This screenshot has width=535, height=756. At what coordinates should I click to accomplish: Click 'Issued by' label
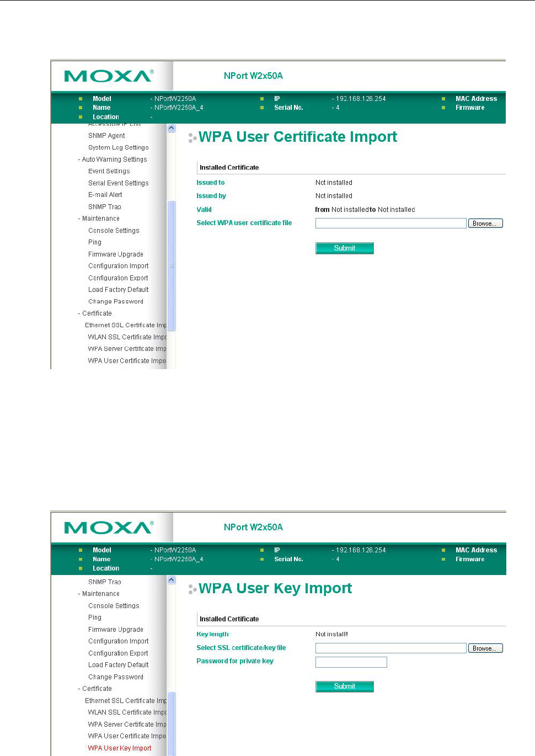211,196
